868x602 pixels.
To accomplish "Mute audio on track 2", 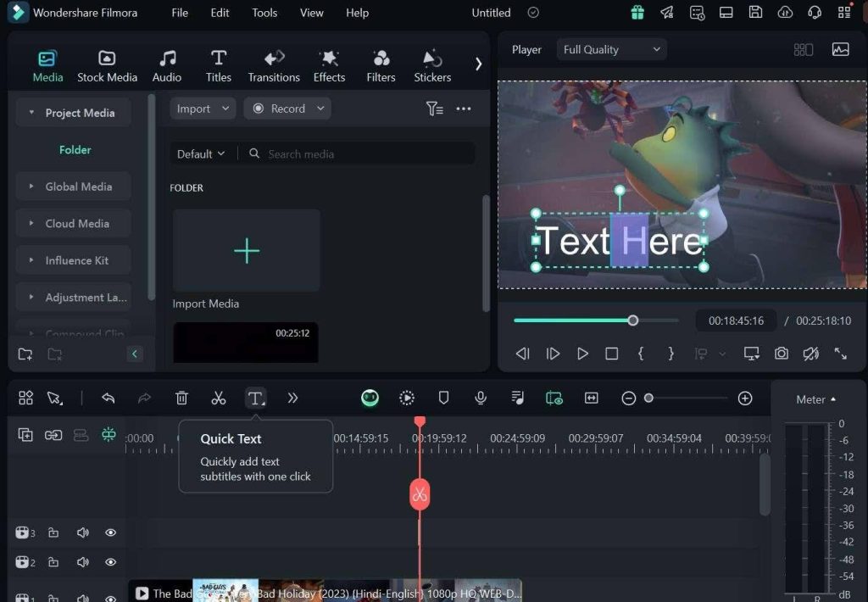I will click(x=82, y=562).
